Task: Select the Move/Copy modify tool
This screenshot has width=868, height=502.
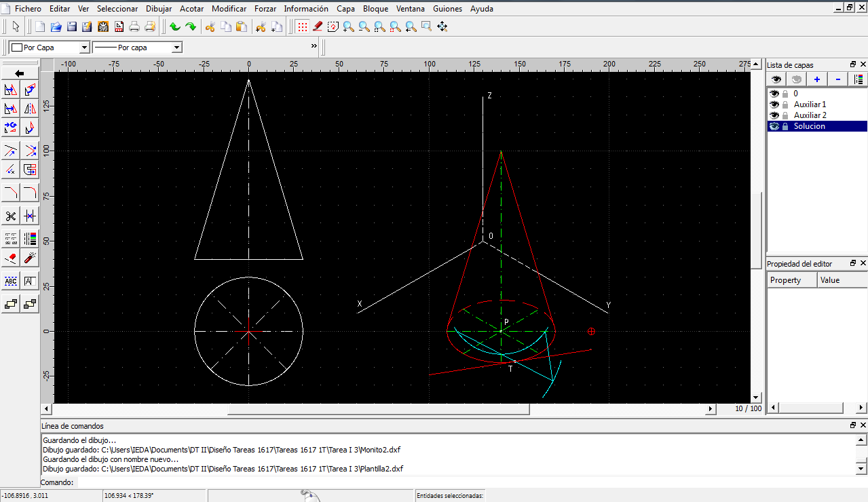Action: click(11, 90)
